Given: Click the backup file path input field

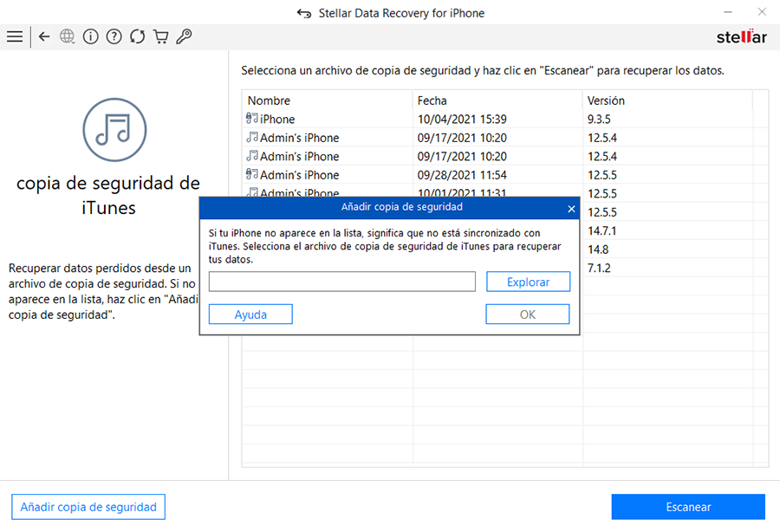Looking at the screenshot, I should pos(341,282).
